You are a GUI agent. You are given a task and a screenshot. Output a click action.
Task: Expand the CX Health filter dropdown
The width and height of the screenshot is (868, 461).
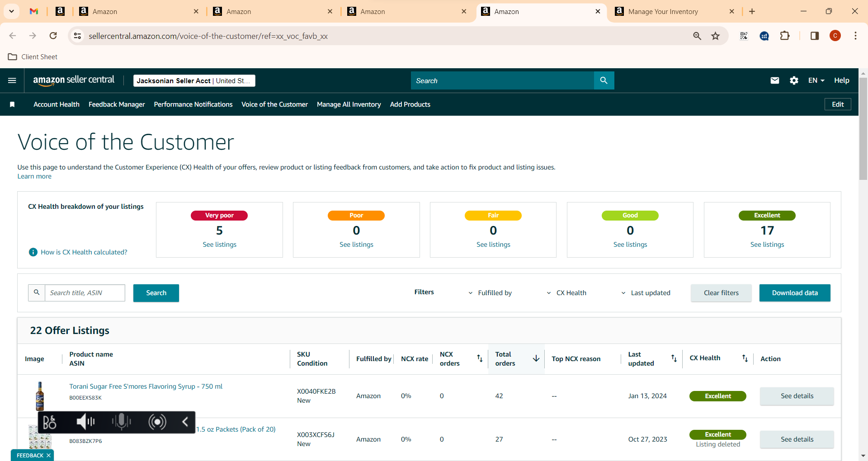coord(566,293)
